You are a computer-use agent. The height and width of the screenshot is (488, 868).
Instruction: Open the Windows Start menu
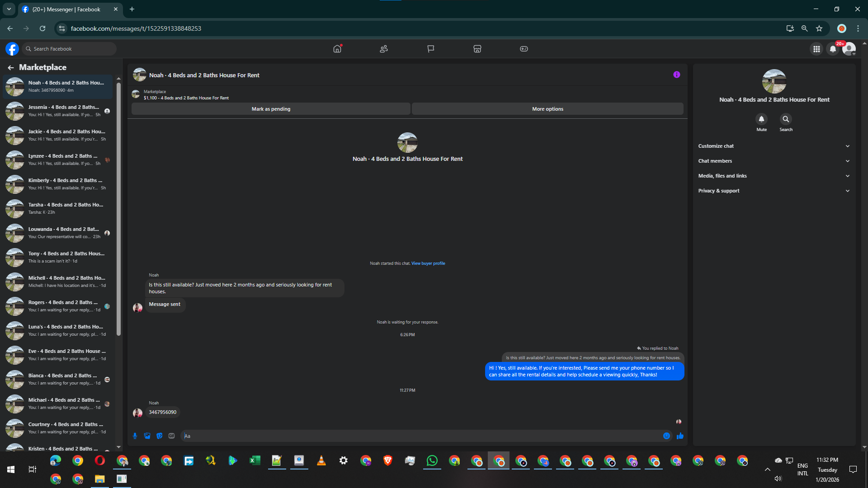[11, 469]
